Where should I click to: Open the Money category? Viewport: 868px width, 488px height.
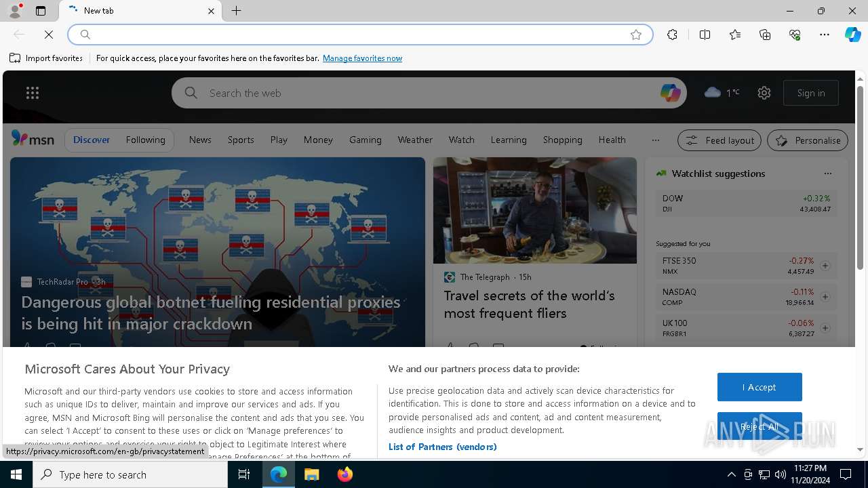(318, 140)
